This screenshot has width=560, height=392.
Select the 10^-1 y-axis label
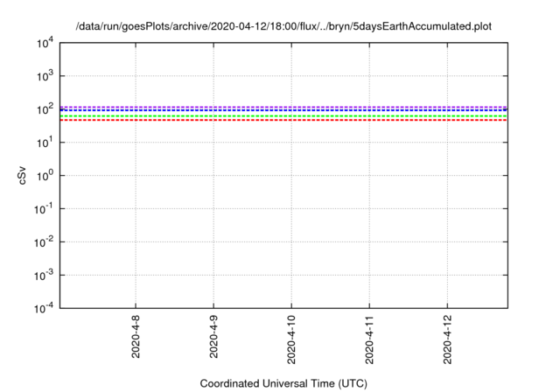[x=44, y=209]
